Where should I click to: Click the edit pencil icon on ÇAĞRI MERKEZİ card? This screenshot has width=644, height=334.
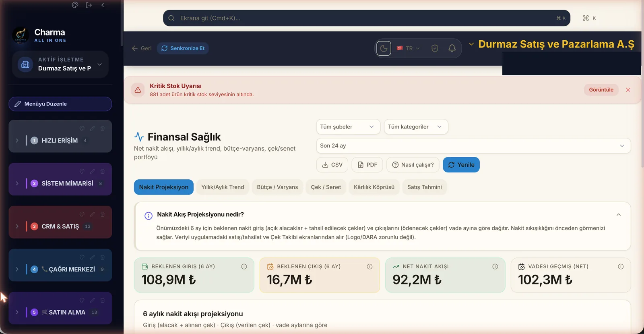[x=92, y=257]
